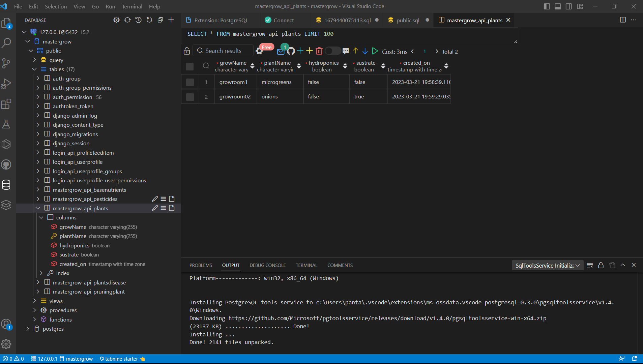Add a new connection in DATABASE panel

pos(171,20)
